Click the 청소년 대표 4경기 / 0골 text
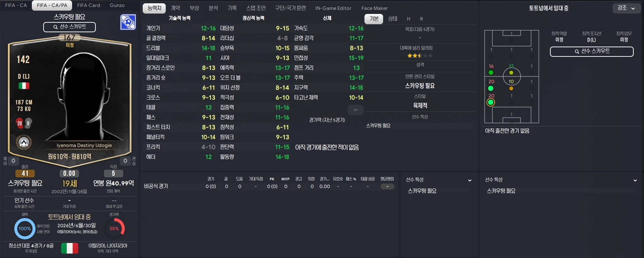 [x=31, y=246]
